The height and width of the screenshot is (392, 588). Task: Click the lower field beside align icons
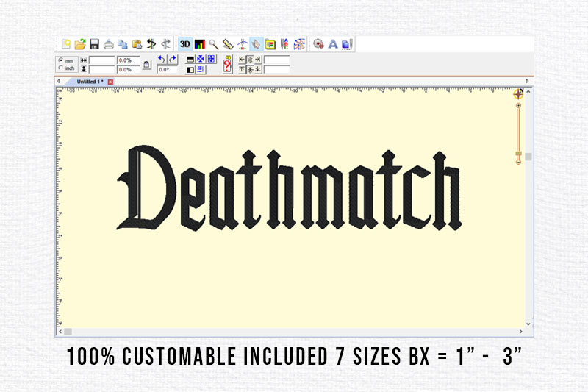pos(277,69)
